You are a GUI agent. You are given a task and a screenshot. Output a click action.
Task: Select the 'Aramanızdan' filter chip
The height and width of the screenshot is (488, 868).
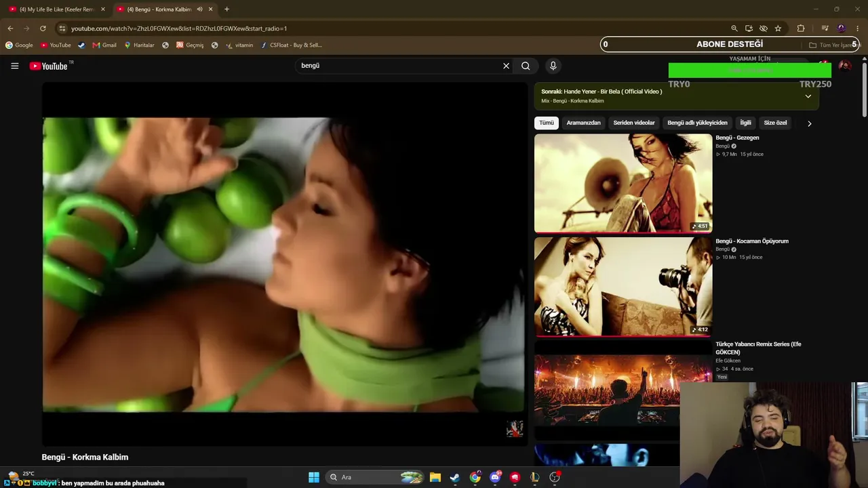point(583,123)
